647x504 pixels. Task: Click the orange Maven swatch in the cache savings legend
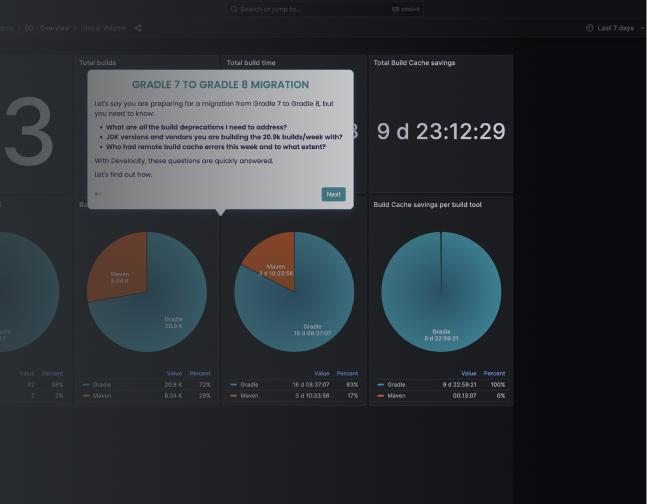(x=380, y=396)
